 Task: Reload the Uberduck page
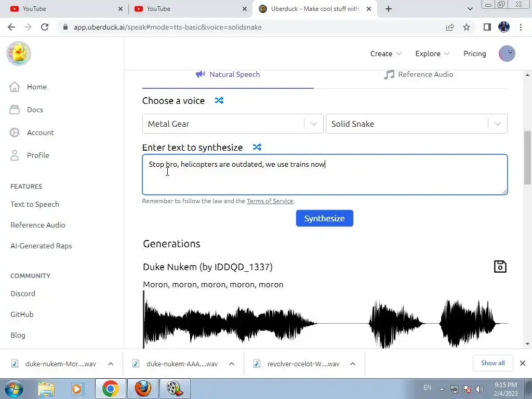click(45, 27)
